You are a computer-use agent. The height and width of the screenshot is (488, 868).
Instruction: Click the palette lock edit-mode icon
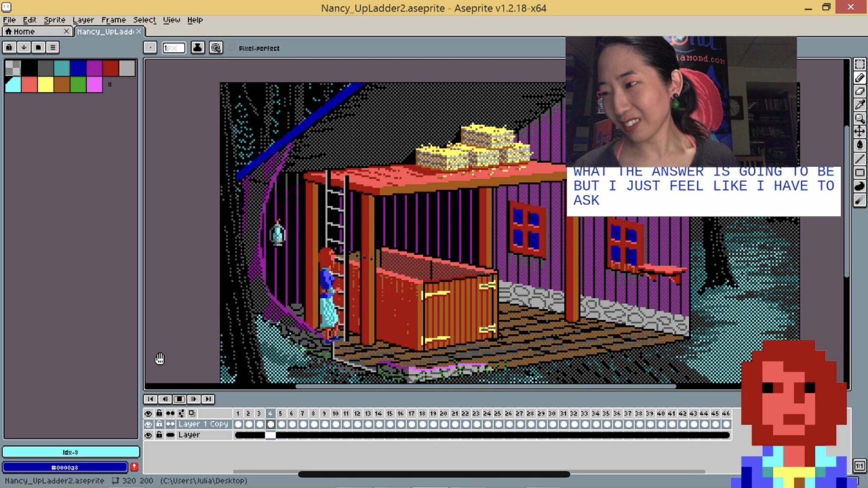(x=9, y=47)
